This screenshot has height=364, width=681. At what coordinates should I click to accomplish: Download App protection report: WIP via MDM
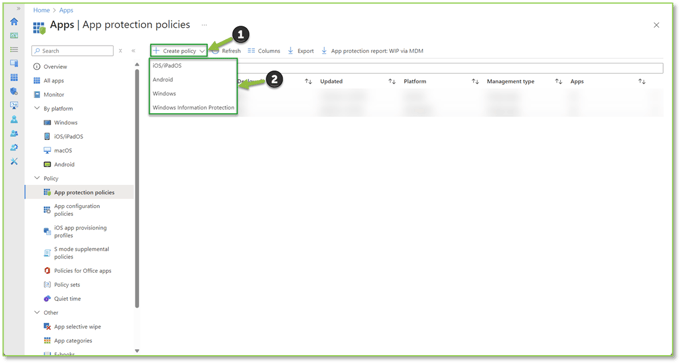pyautogui.click(x=372, y=51)
